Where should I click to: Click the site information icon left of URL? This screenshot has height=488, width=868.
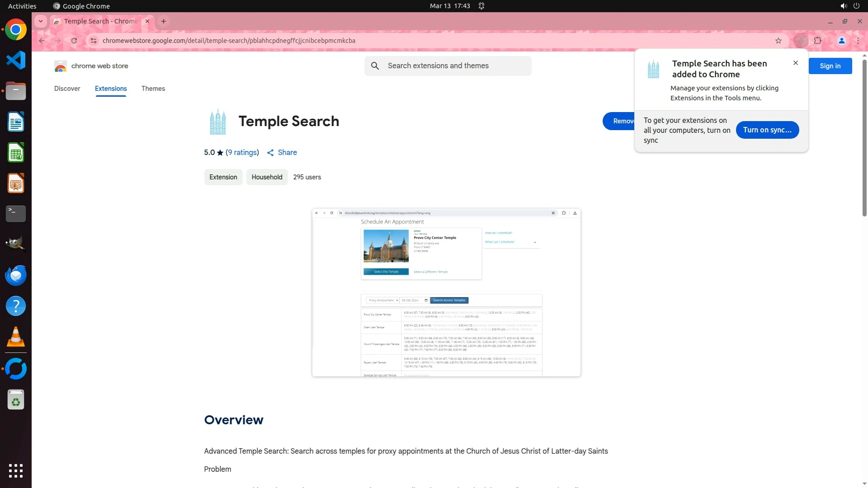click(93, 41)
